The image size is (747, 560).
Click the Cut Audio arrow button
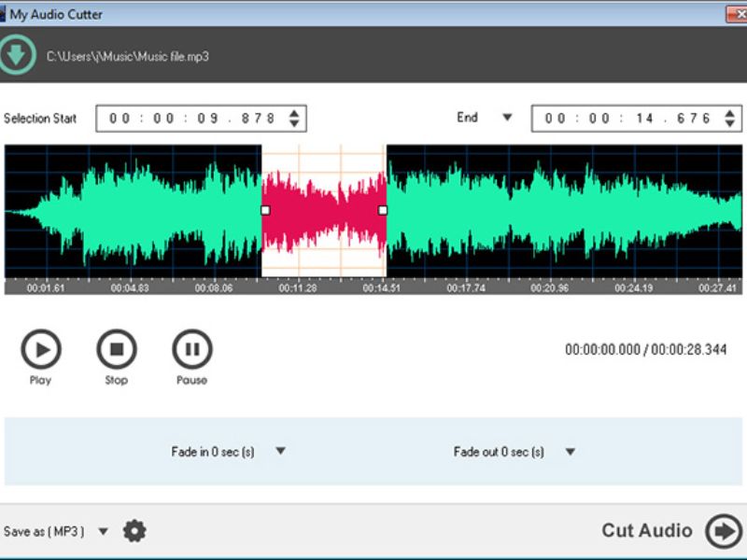pyautogui.click(x=723, y=530)
